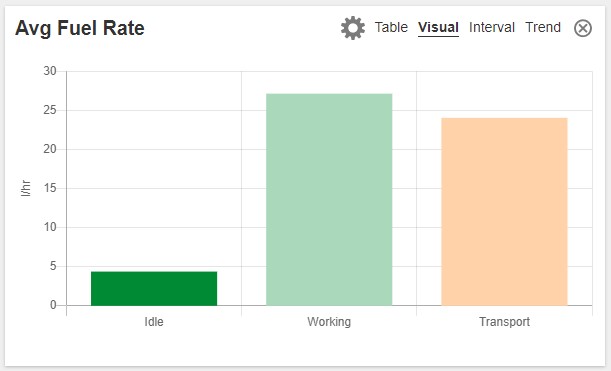This screenshot has height=371, width=611.
Task: Select the Visual view tab
Action: [x=438, y=27]
